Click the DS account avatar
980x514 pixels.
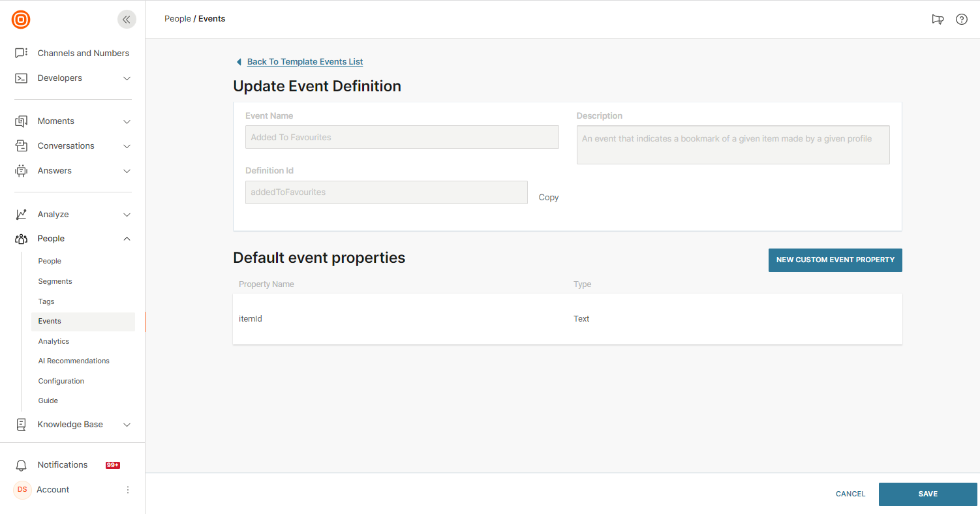coord(22,490)
